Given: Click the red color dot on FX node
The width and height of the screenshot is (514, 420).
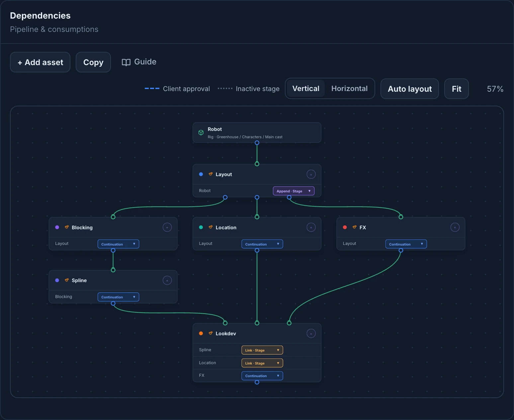Looking at the screenshot, I should (x=345, y=227).
